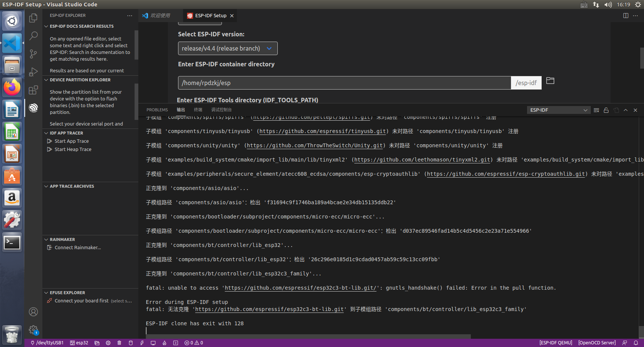The width and height of the screenshot is (644, 347).
Task: Open the esp-cryptoauthlib.git link
Action: click(x=506, y=174)
